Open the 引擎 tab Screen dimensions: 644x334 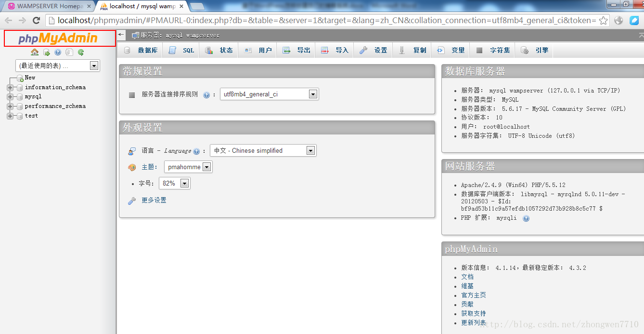point(534,50)
